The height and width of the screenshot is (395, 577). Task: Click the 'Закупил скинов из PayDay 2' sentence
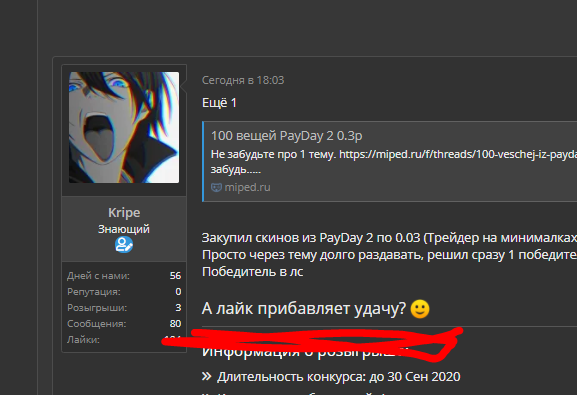point(389,238)
